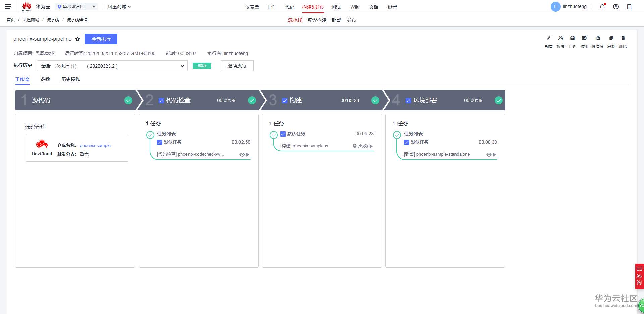Screen dimensions: 644x314
Task: Open notifications bell icon
Action: pos(602,7)
